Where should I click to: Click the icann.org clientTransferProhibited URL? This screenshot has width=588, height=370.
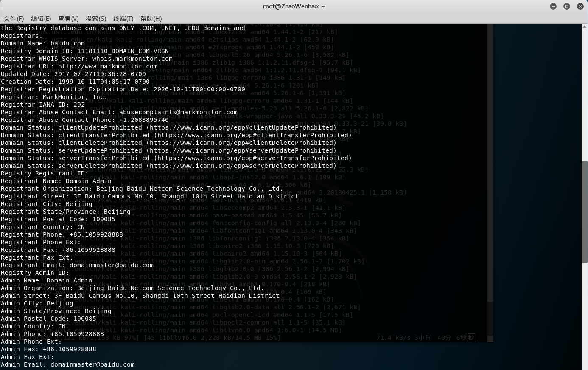[x=253, y=135]
